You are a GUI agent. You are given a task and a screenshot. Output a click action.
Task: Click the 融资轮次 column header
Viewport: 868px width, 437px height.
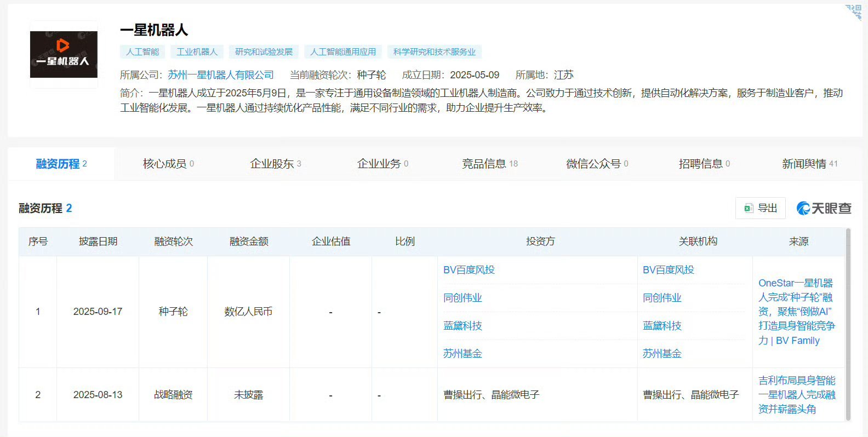click(173, 242)
